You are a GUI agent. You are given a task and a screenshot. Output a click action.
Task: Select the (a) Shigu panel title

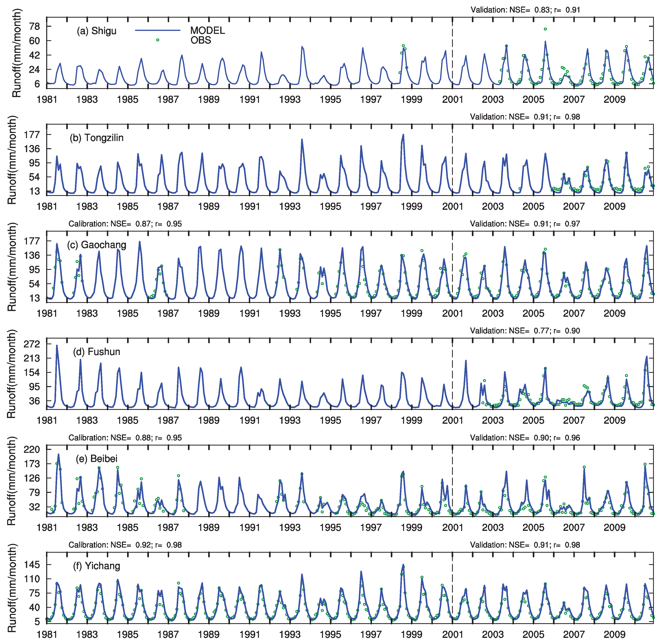click(97, 31)
